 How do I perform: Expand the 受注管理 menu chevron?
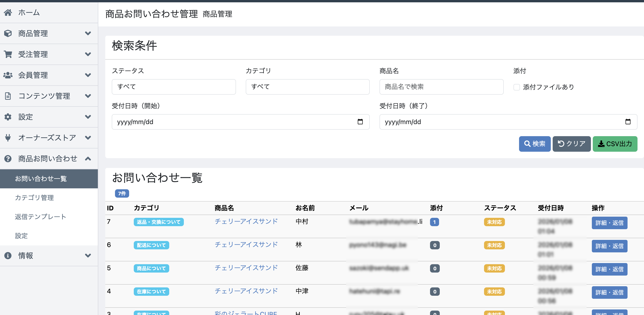[x=88, y=54]
